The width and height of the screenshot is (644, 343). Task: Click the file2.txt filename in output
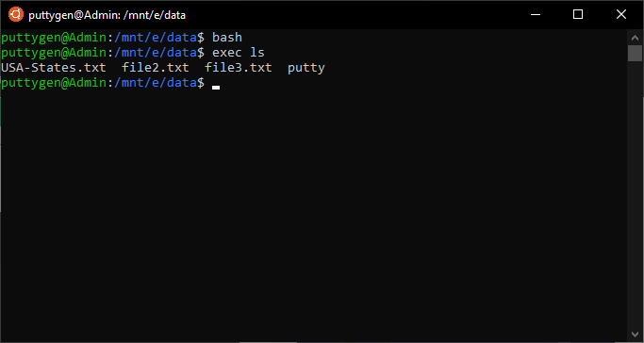click(x=156, y=68)
